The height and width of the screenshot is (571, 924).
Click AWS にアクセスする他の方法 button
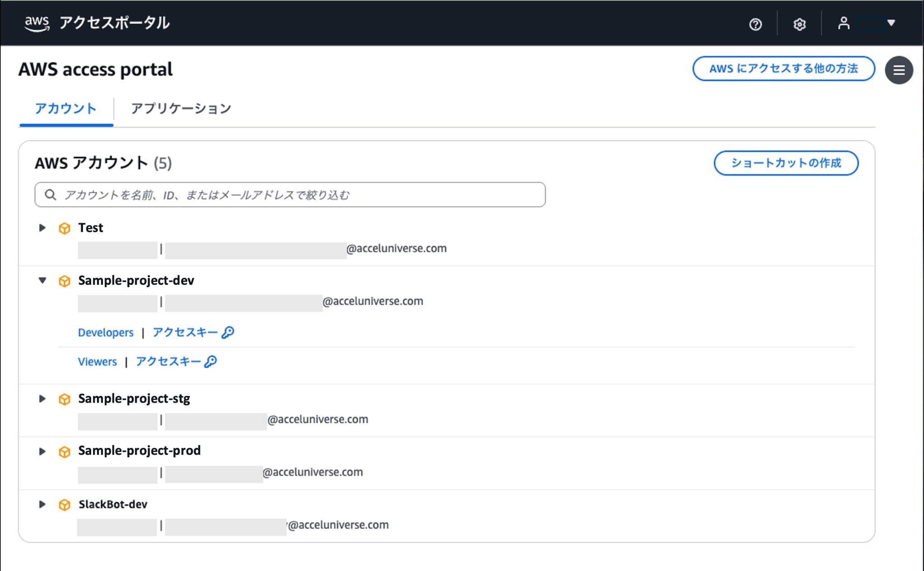[784, 69]
